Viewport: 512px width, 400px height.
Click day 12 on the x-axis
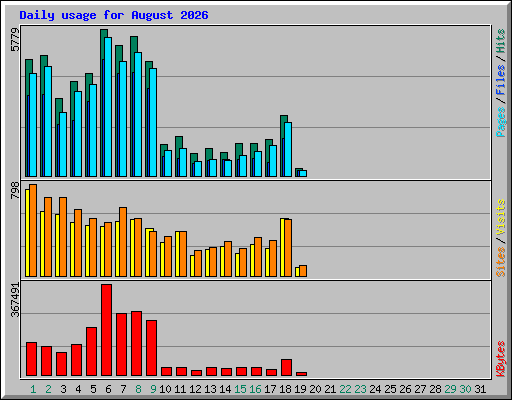(195, 389)
